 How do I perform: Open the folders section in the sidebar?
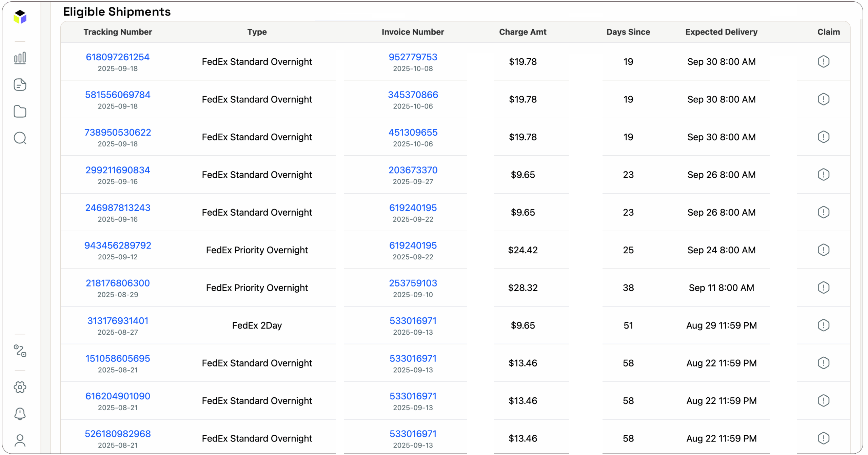pos(20,111)
